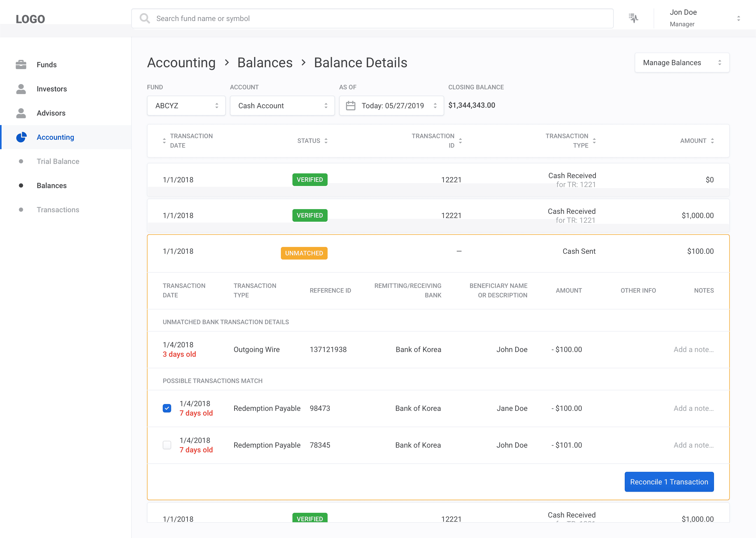Click the Advisors person icon
Image resolution: width=756 pixels, height=538 pixels.
21,113
